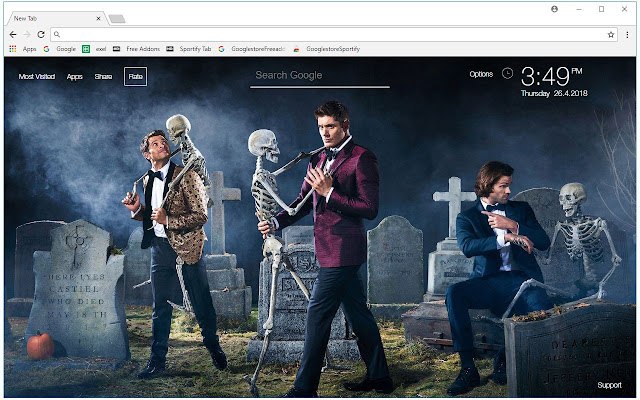Open a new tab with the tab button
Image resolution: width=640 pixels, height=400 pixels.
(x=117, y=18)
